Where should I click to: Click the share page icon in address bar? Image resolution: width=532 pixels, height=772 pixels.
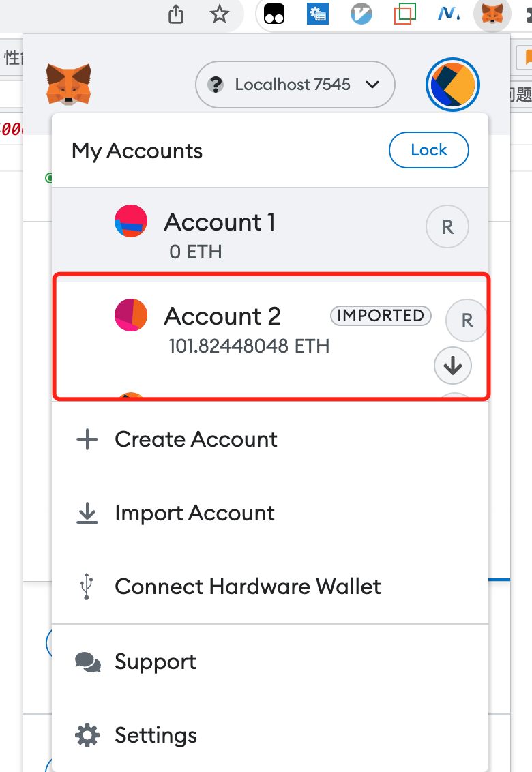coord(176,14)
